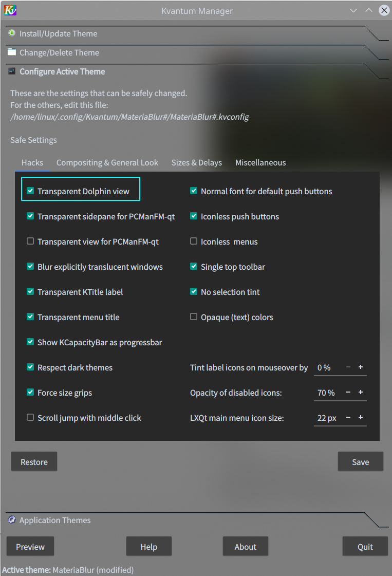The image size is (392, 576).
Task: Enable Iconless menus checkbox
Action: (x=194, y=241)
